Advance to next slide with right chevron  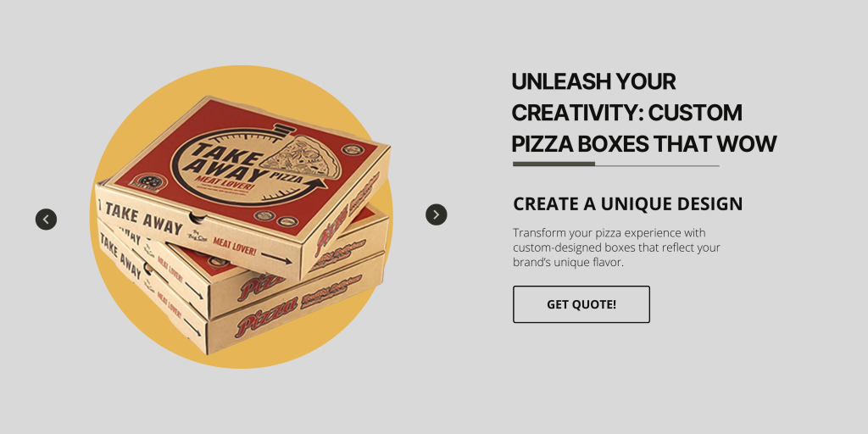click(x=437, y=214)
